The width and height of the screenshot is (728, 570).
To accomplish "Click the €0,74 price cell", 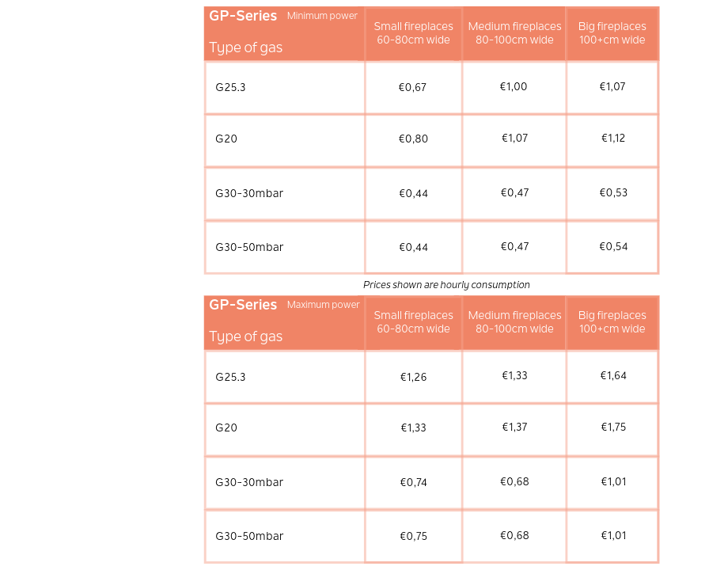I will 413,482.
